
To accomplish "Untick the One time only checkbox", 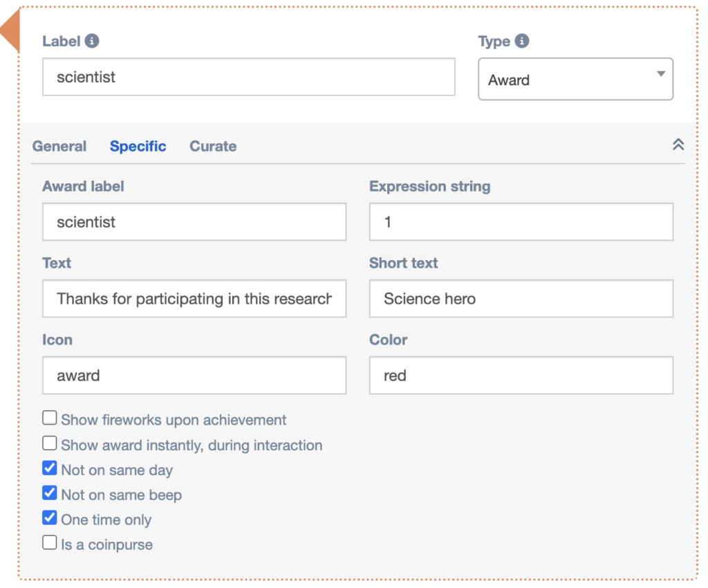I will pyautogui.click(x=50, y=518).
